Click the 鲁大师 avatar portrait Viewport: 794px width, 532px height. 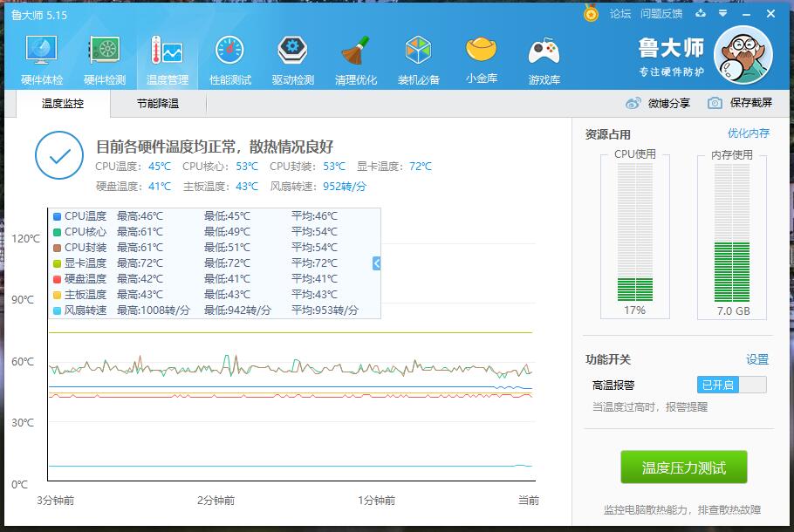point(743,55)
